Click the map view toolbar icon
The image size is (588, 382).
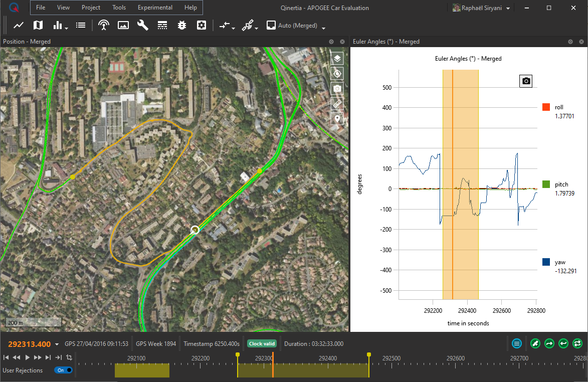click(38, 25)
